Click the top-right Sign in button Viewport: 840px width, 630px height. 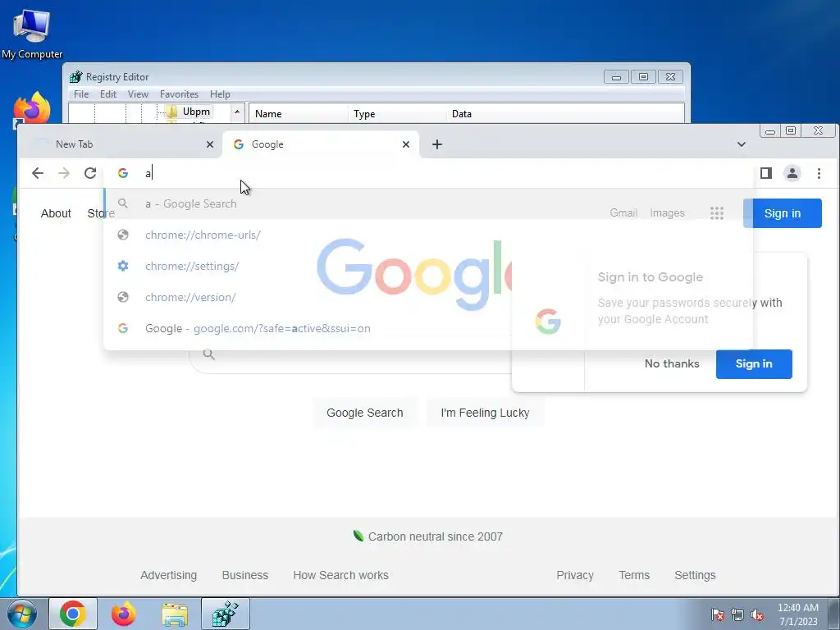(x=782, y=213)
